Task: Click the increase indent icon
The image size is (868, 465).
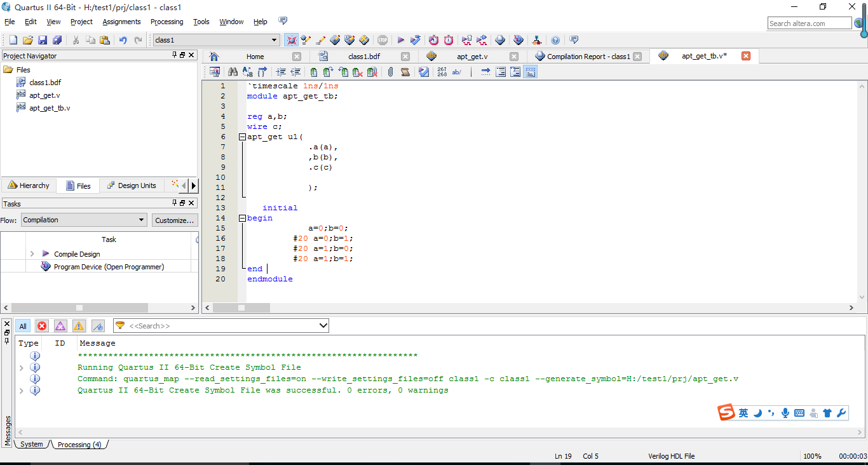Action: 281,72
